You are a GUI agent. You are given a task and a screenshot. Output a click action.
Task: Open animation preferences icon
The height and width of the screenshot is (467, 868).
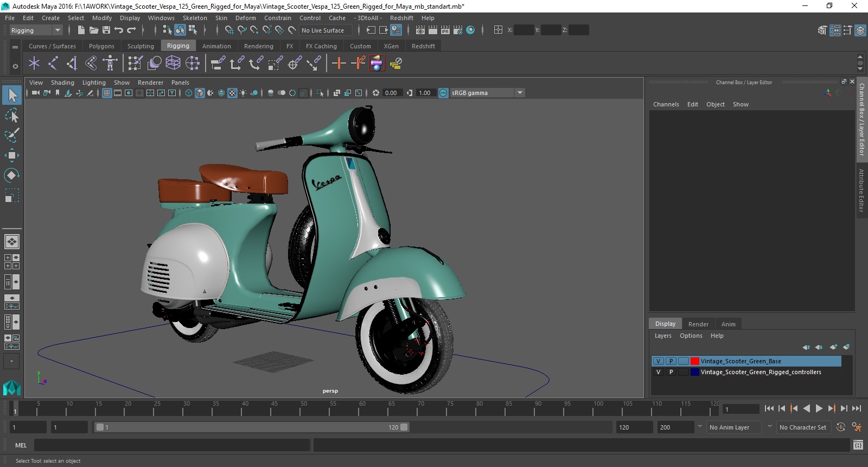[x=857, y=427]
